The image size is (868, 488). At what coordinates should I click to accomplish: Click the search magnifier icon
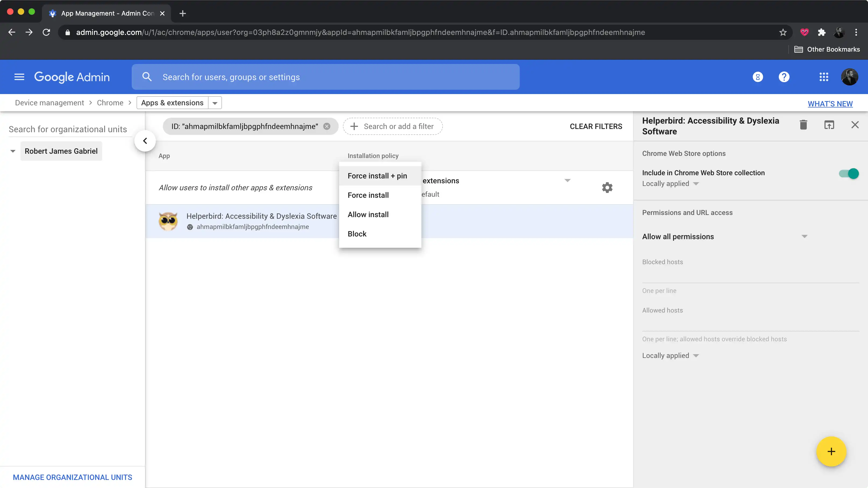[x=147, y=77]
